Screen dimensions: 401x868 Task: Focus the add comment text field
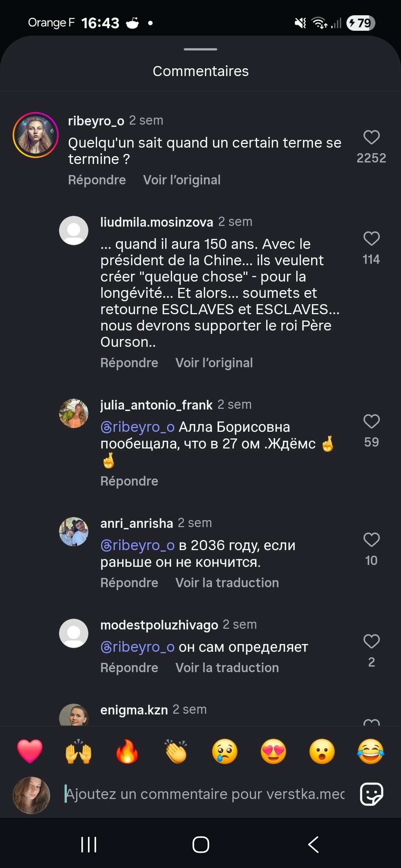click(x=204, y=794)
